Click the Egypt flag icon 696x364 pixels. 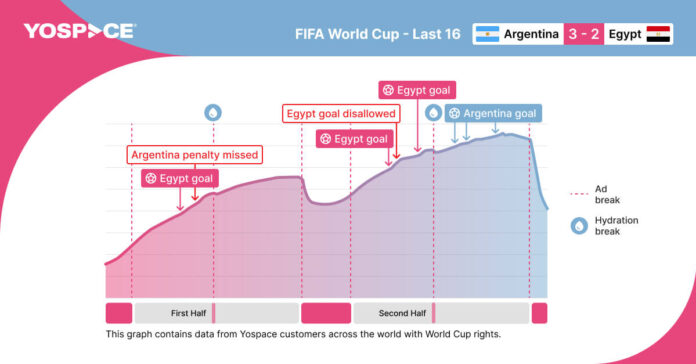click(x=658, y=34)
